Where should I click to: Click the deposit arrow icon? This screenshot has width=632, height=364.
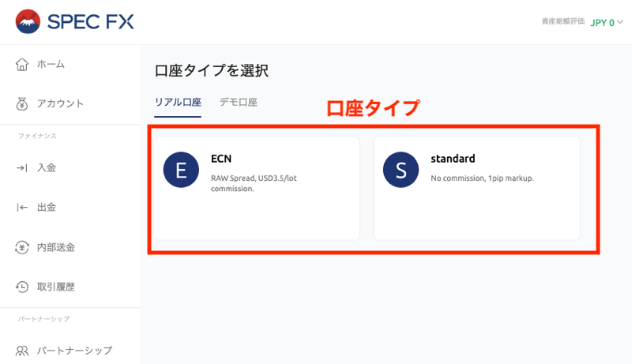coord(22,167)
